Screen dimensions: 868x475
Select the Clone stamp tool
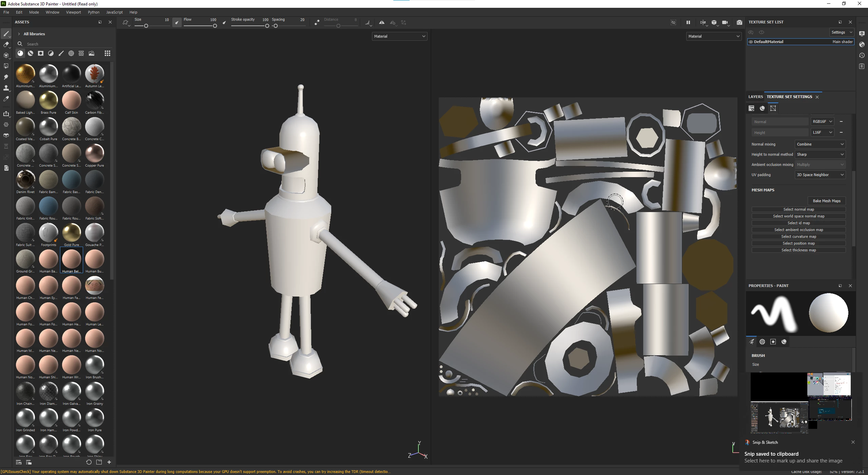click(x=6, y=88)
